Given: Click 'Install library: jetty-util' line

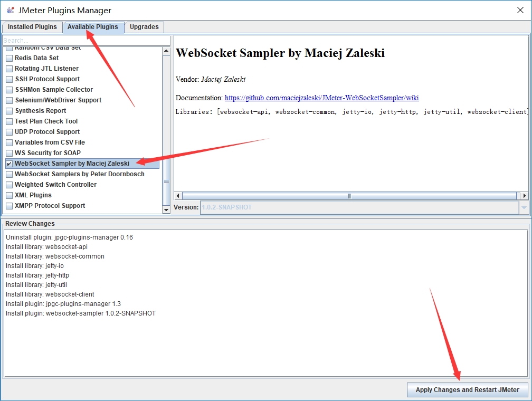Looking at the screenshot, I should coord(36,285).
